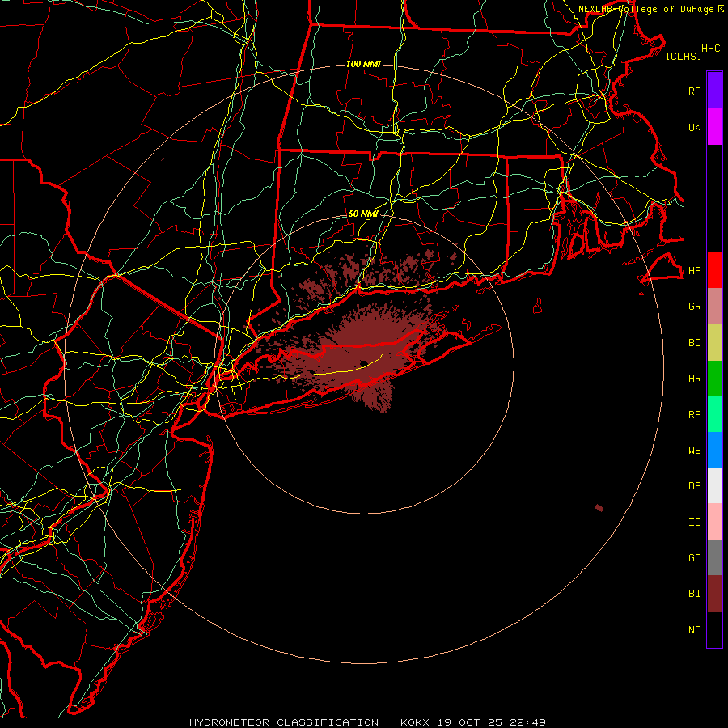Click the ND legend label
The height and width of the screenshot is (728, 728).
(694, 630)
